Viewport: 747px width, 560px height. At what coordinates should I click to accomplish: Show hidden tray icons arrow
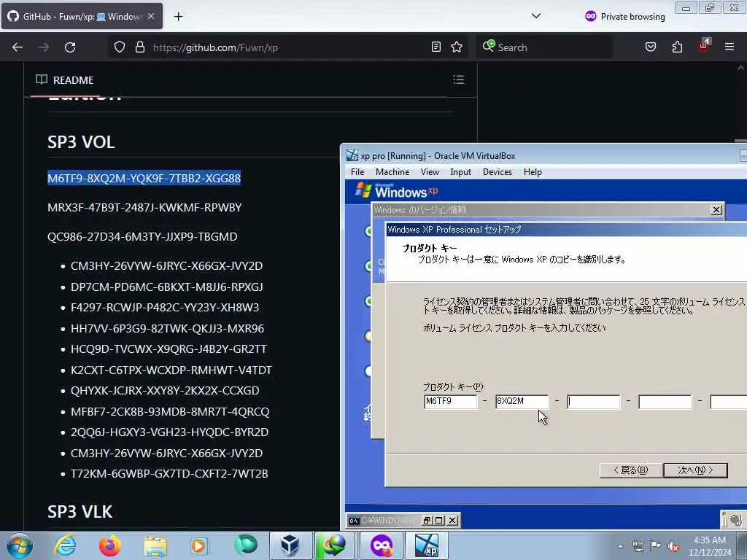pos(620,546)
